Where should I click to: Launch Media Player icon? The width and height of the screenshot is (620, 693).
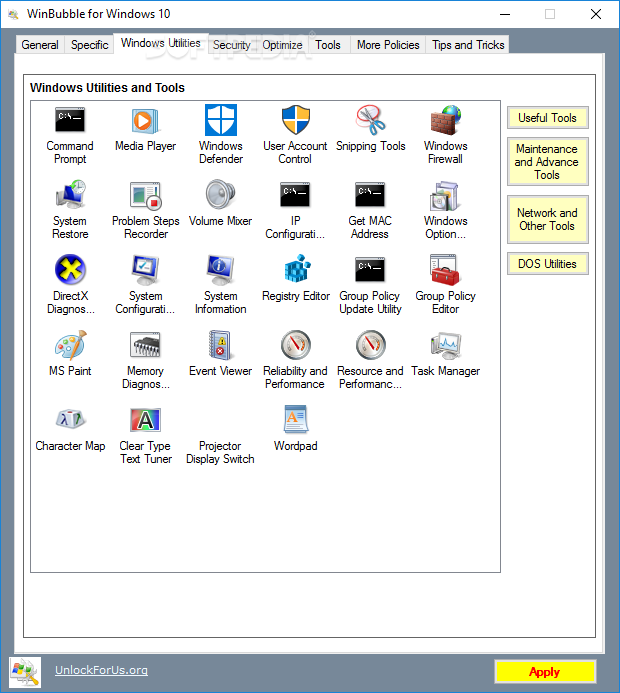pos(145,120)
